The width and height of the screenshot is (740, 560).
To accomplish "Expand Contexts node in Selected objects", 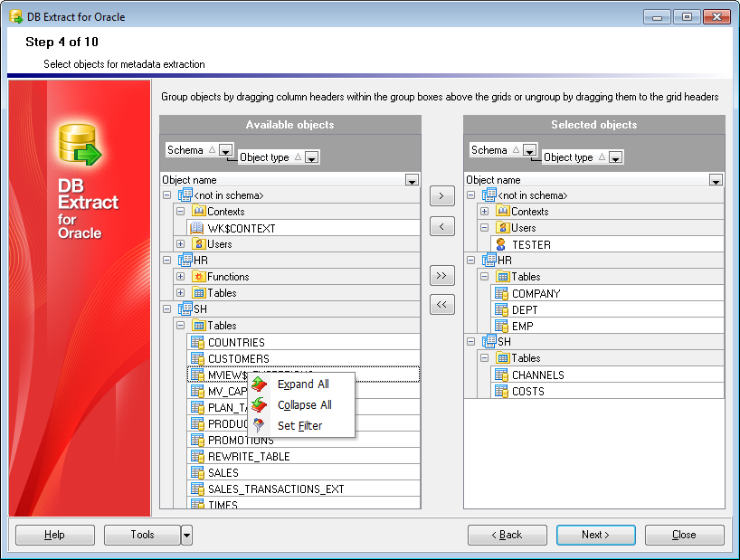I will 484,211.
